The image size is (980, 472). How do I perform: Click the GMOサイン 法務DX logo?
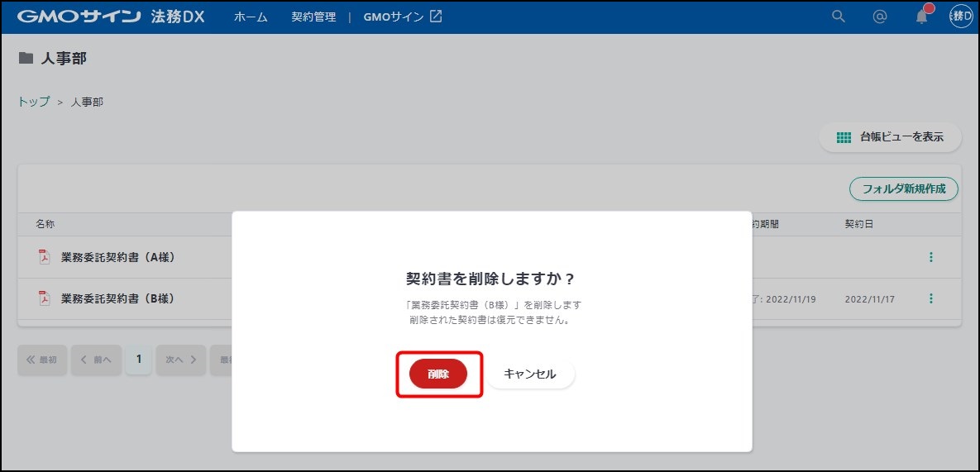pyautogui.click(x=111, y=17)
